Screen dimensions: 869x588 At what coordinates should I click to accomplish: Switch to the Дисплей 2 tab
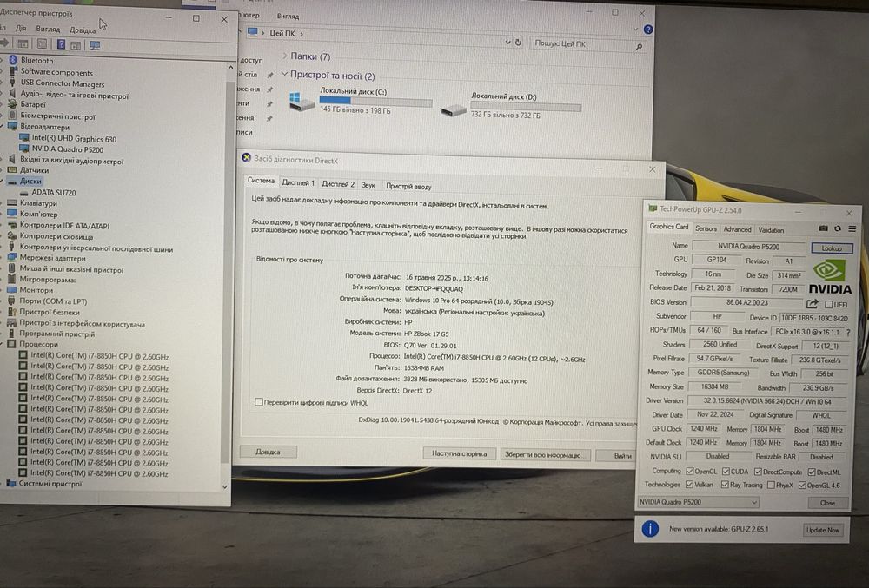point(337,184)
